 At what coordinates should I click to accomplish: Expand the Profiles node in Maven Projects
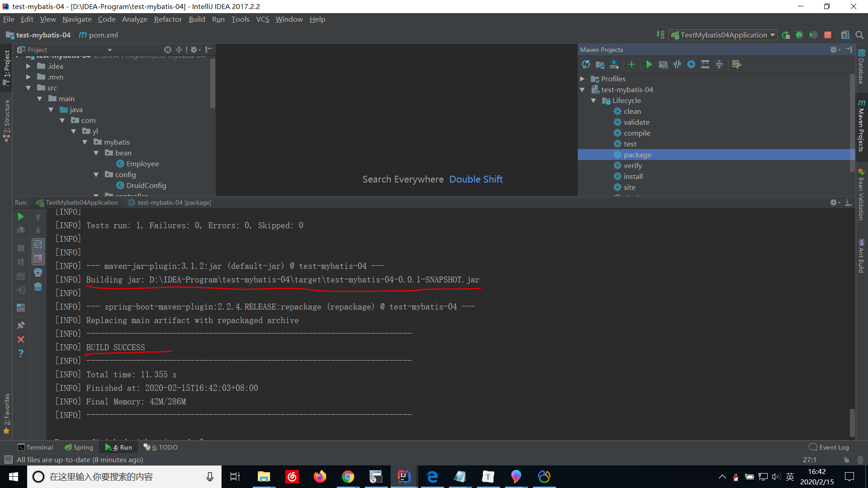click(583, 79)
